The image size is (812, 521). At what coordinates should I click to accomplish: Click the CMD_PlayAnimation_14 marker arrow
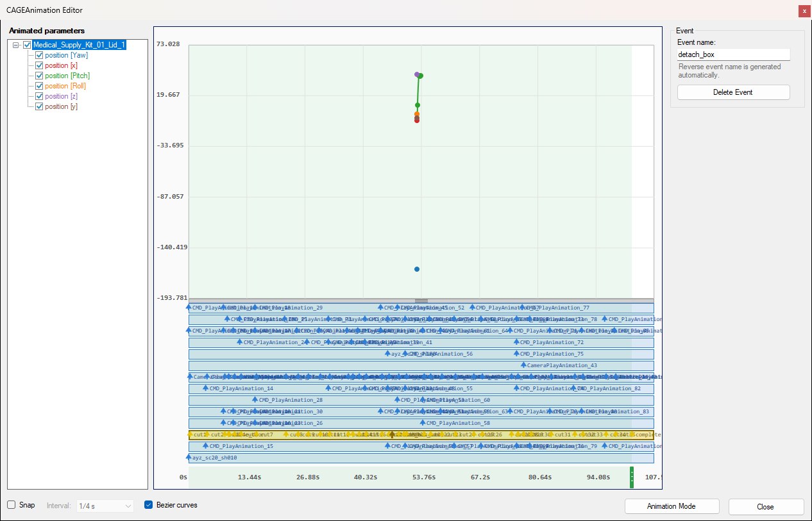click(x=206, y=388)
